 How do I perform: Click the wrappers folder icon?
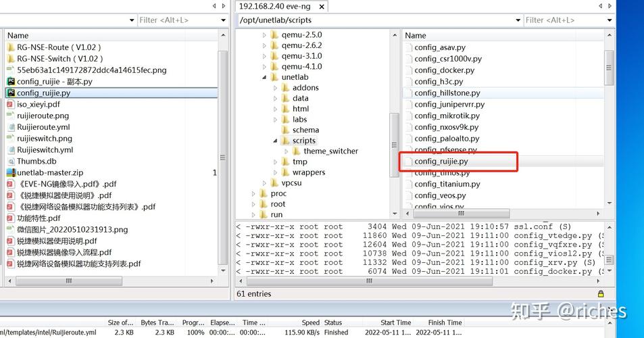point(286,172)
